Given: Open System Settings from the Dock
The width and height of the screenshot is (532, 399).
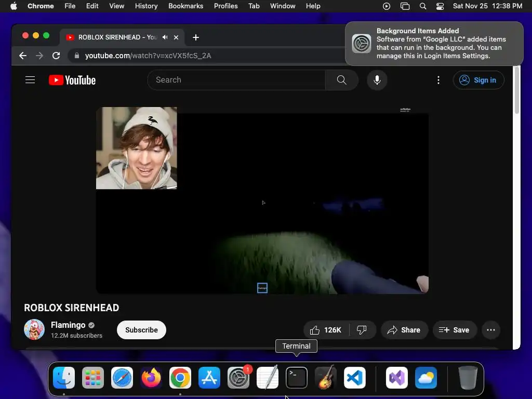Looking at the screenshot, I should 238,378.
